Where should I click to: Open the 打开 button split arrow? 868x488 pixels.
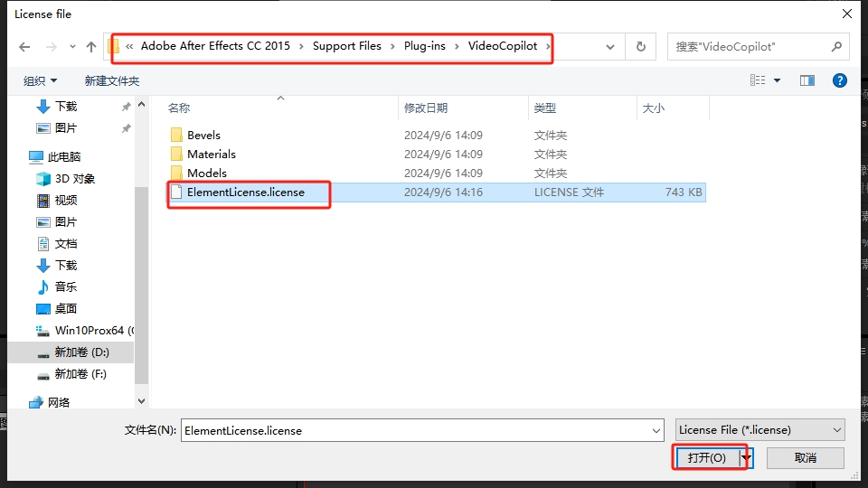746,457
